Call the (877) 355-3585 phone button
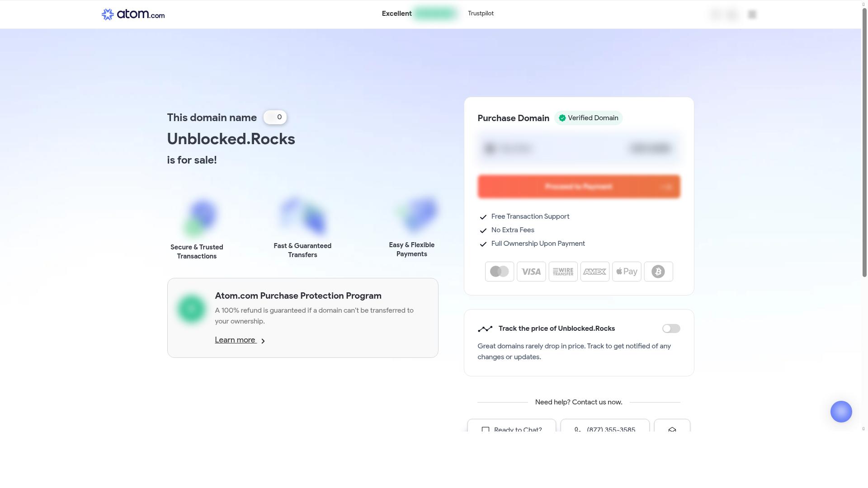Image resolution: width=868 pixels, height=488 pixels. [605, 427]
